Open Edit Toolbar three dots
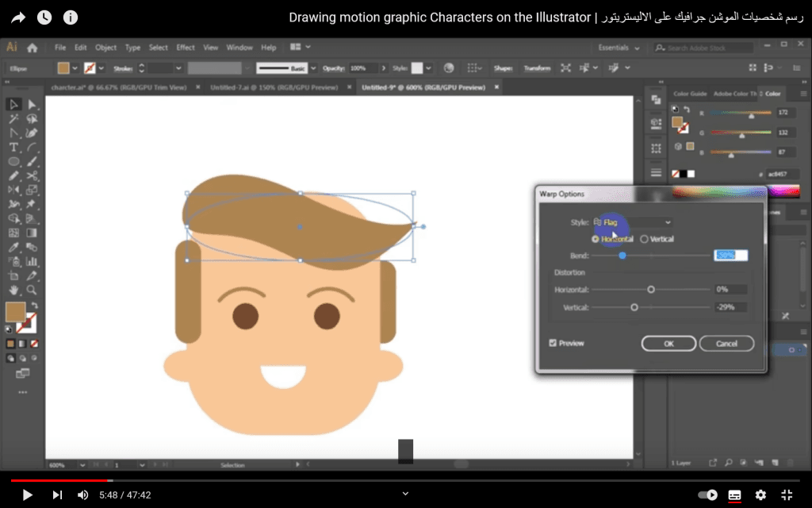The image size is (812, 508). (23, 392)
